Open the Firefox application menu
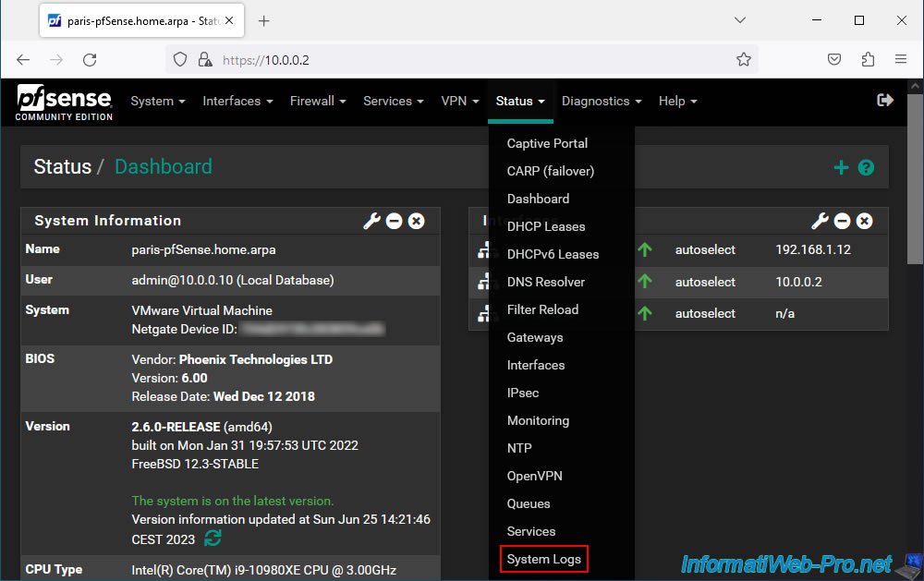Screen dimensions: 924x581 click(900, 59)
